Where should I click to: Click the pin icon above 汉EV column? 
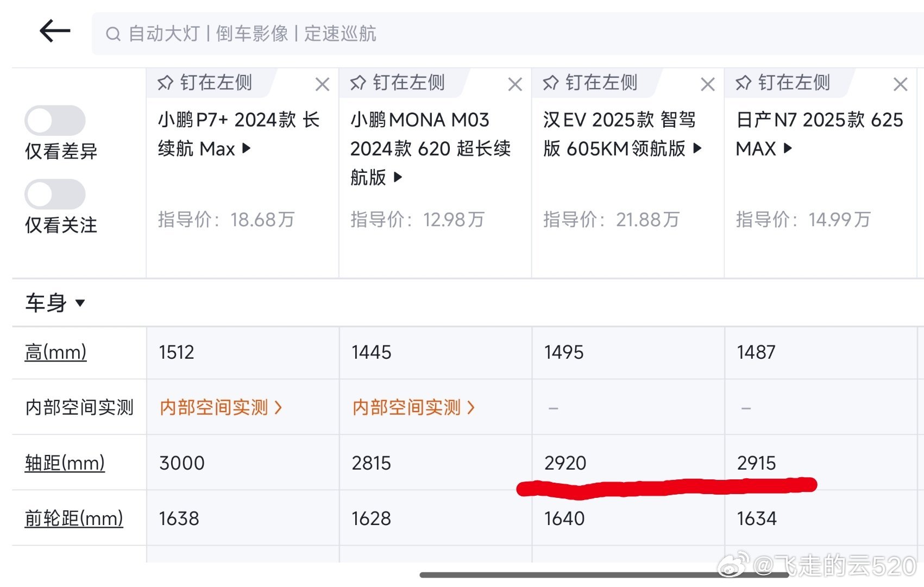pos(551,83)
